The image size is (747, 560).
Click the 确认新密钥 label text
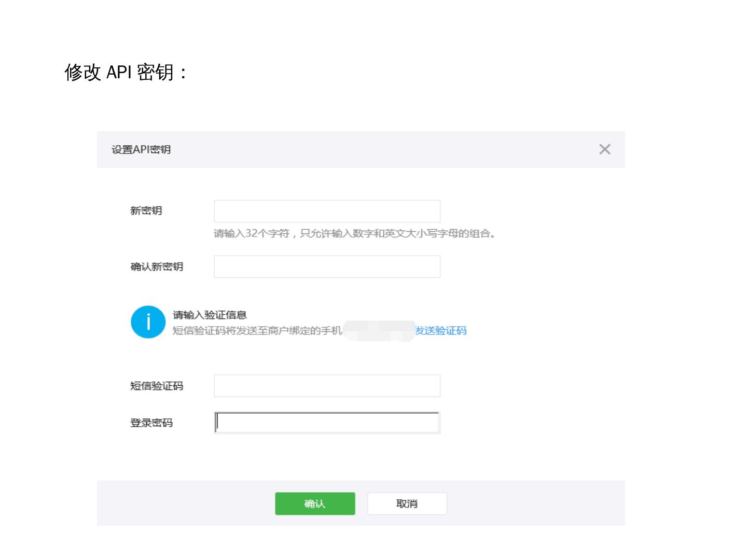156,267
